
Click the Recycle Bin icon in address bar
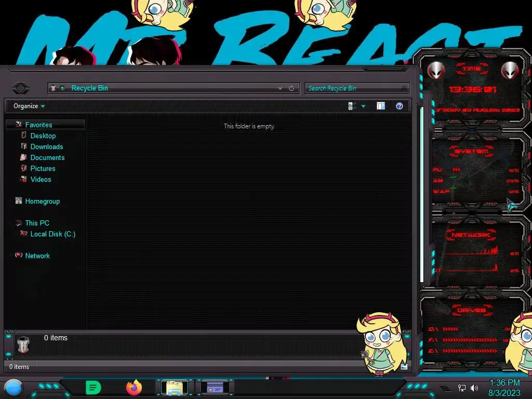(x=54, y=88)
